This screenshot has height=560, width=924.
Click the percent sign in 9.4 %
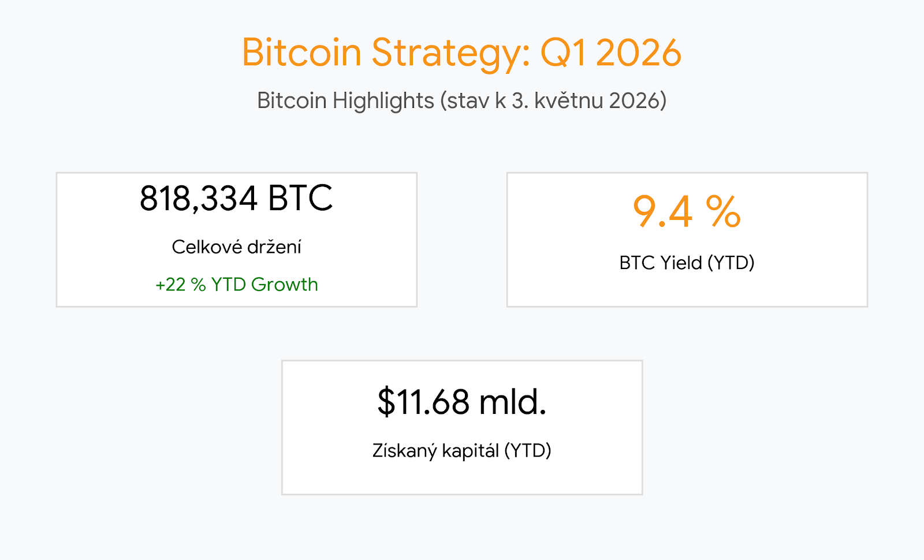(723, 212)
